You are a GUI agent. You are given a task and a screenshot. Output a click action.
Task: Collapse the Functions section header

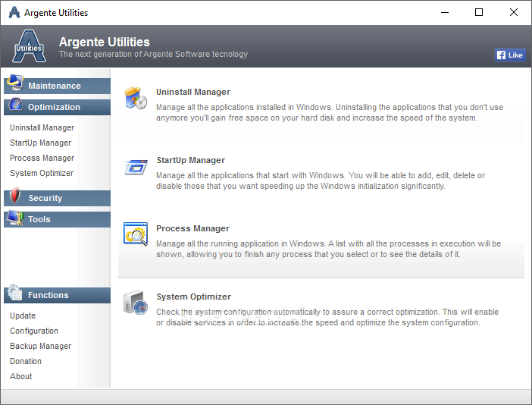pos(57,295)
